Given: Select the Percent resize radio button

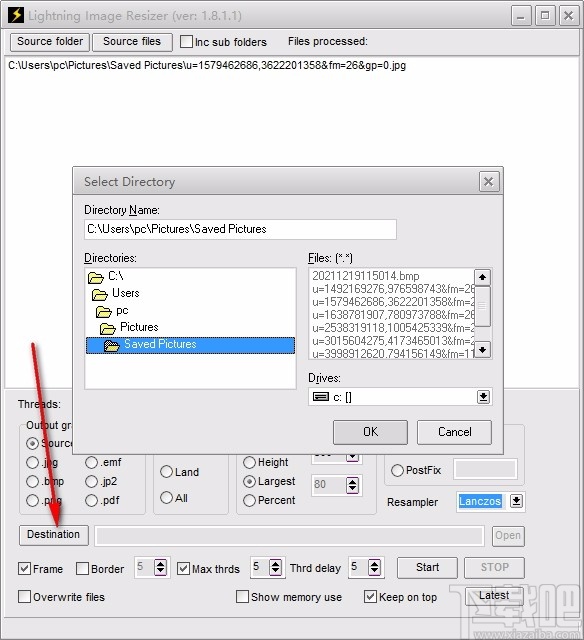Looking at the screenshot, I should [x=249, y=500].
